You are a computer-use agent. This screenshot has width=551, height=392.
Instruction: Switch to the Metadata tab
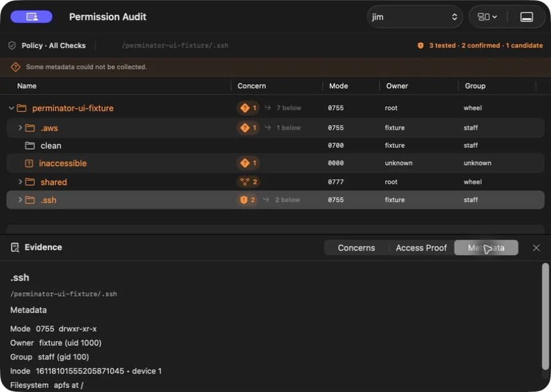pyautogui.click(x=486, y=248)
